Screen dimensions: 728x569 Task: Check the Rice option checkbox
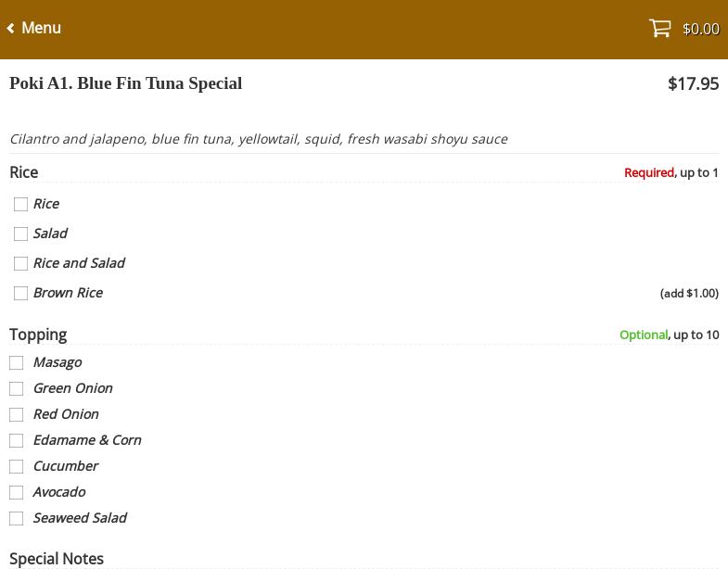click(x=20, y=205)
